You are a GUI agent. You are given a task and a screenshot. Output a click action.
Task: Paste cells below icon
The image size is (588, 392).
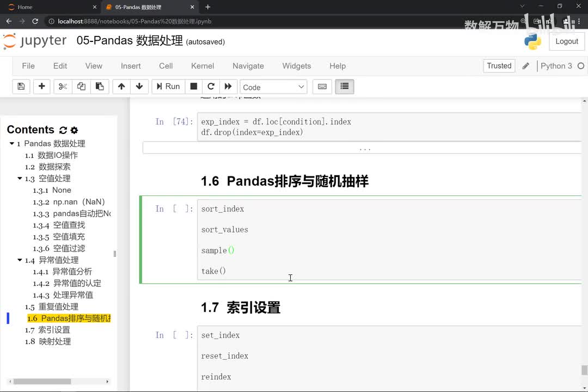click(100, 87)
